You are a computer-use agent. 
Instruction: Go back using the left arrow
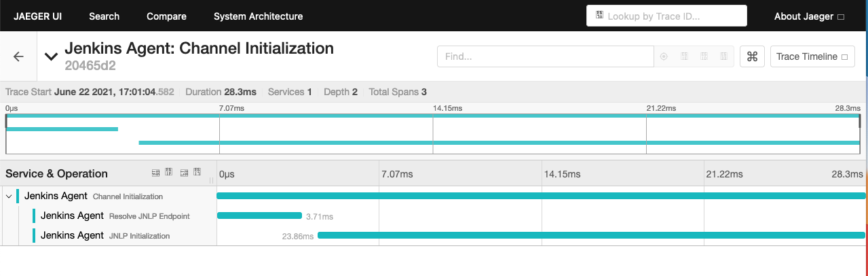(18, 57)
